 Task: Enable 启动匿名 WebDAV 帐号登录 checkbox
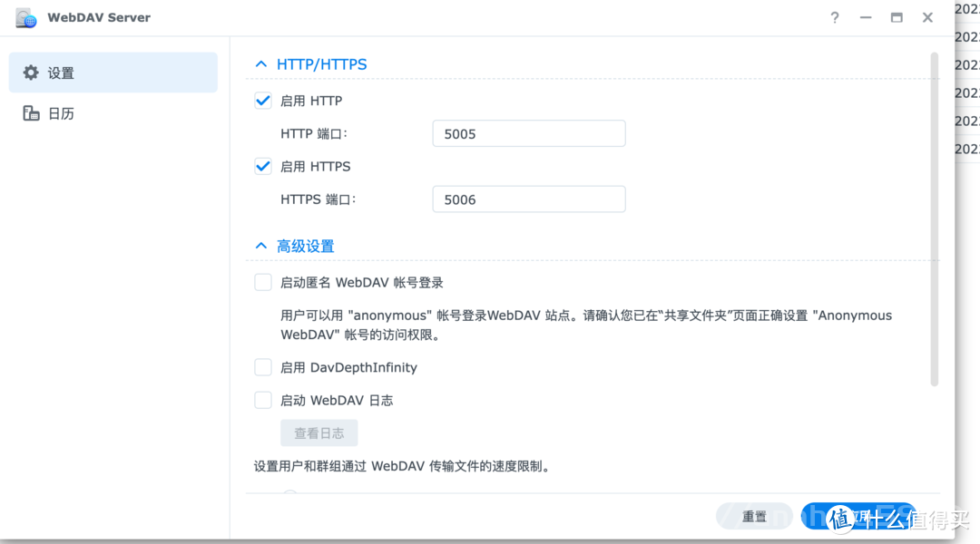pyautogui.click(x=263, y=282)
